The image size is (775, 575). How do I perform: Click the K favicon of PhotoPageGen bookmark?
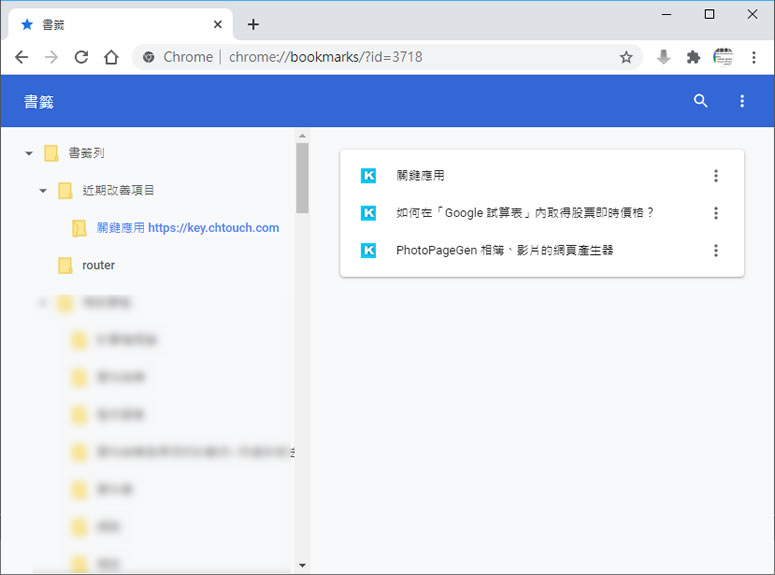pos(368,250)
